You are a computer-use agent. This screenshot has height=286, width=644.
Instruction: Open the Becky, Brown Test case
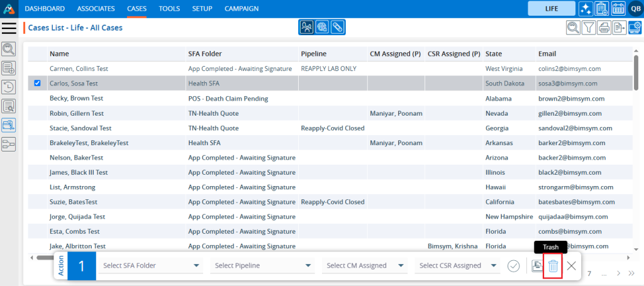[76, 99]
